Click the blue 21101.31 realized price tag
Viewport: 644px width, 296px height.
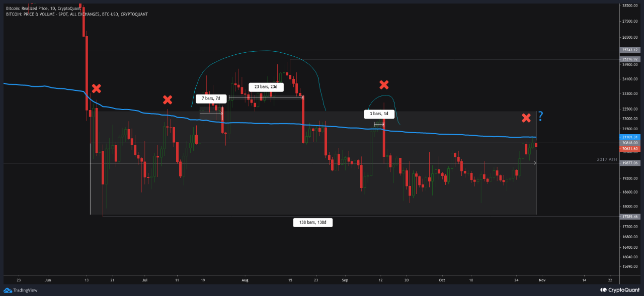pyautogui.click(x=630, y=137)
